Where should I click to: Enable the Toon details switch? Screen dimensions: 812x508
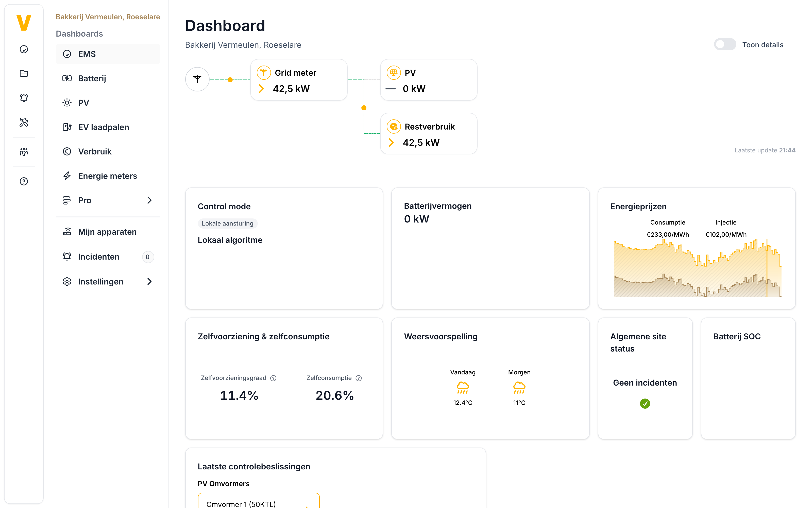tap(725, 44)
